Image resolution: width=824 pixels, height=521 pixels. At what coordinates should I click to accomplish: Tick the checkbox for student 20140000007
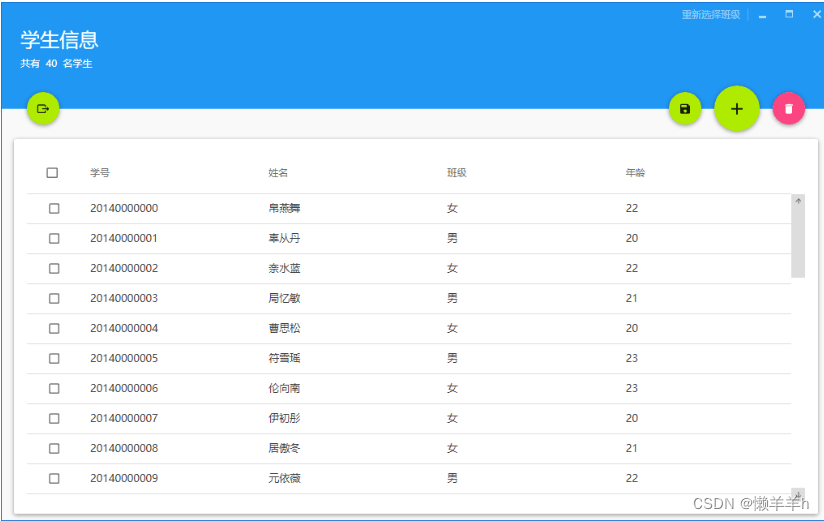tap(54, 418)
